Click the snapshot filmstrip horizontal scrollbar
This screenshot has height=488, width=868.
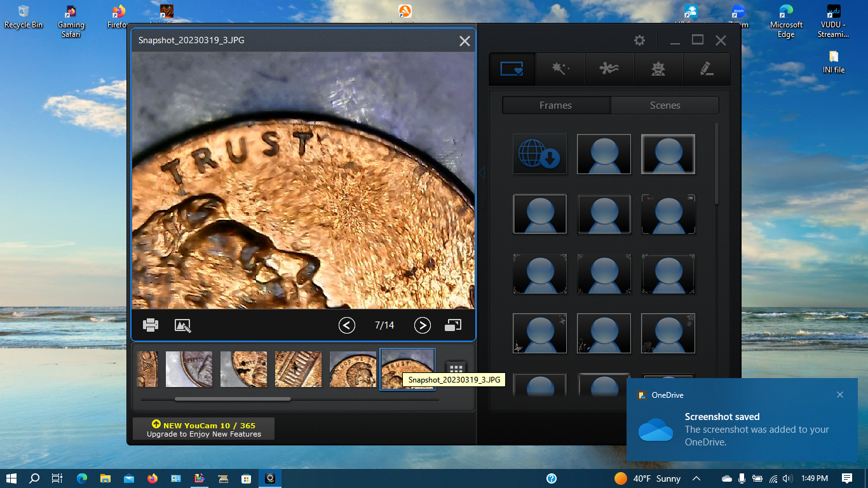coord(233,399)
